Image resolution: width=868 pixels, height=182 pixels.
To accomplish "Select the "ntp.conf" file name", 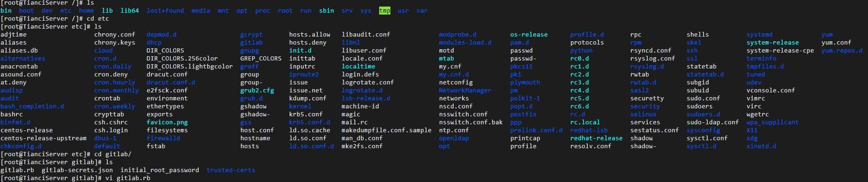I will (454, 130).
